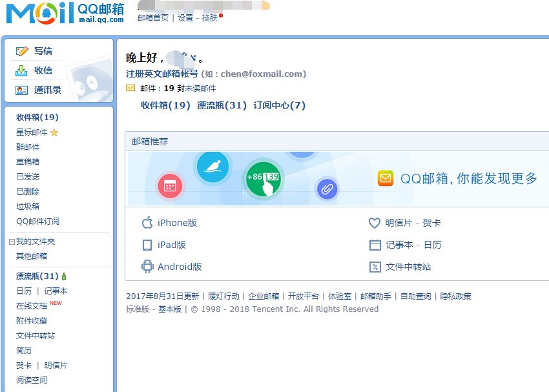Click the 邮箱首页 menu item
This screenshot has height=392, width=549.
click(153, 18)
